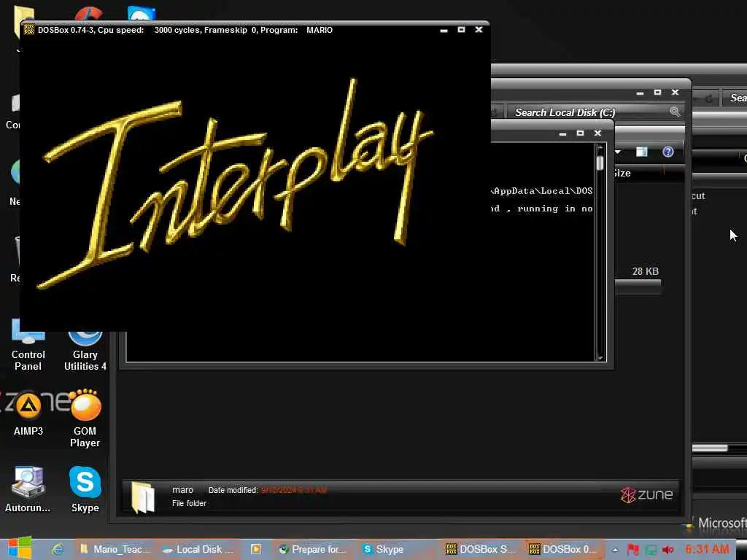Close the Local Disk Explorer window
The image size is (747, 560).
[x=675, y=93]
